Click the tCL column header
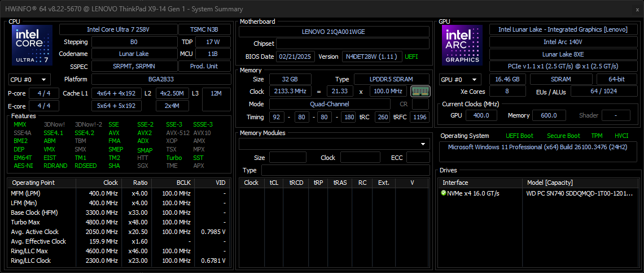644x273 pixels. 274,183
